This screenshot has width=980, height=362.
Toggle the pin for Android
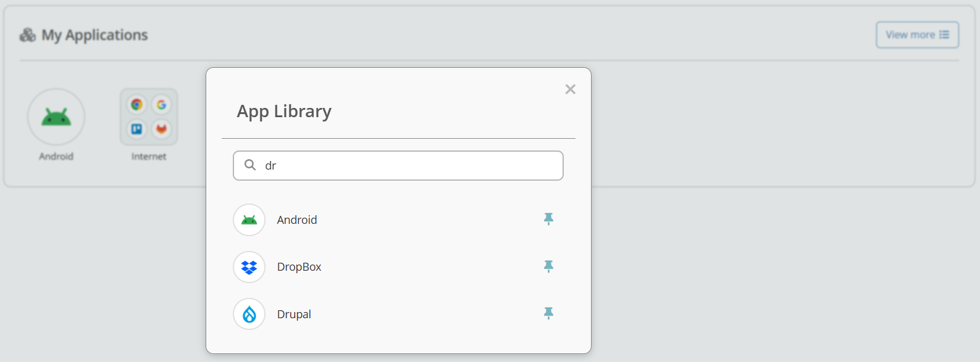coord(548,219)
